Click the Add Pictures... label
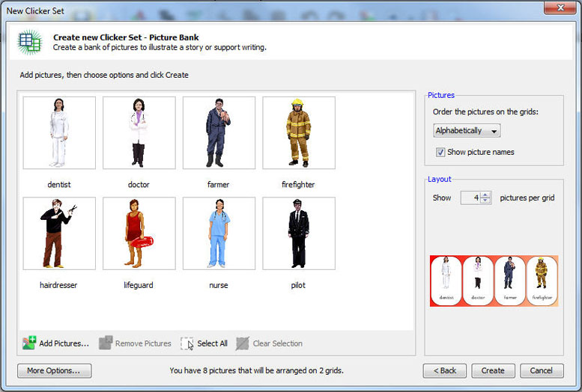The image size is (582, 392). click(64, 343)
